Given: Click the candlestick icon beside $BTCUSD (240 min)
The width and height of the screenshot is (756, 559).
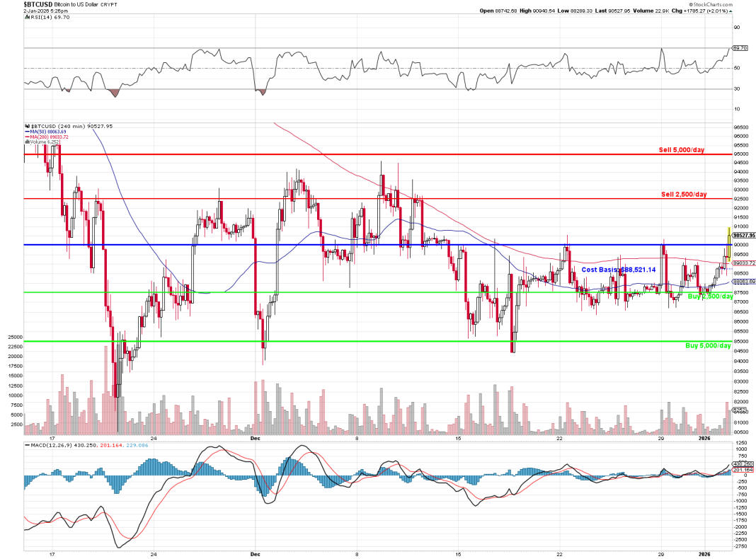Looking at the screenshot, I should tap(25, 126).
